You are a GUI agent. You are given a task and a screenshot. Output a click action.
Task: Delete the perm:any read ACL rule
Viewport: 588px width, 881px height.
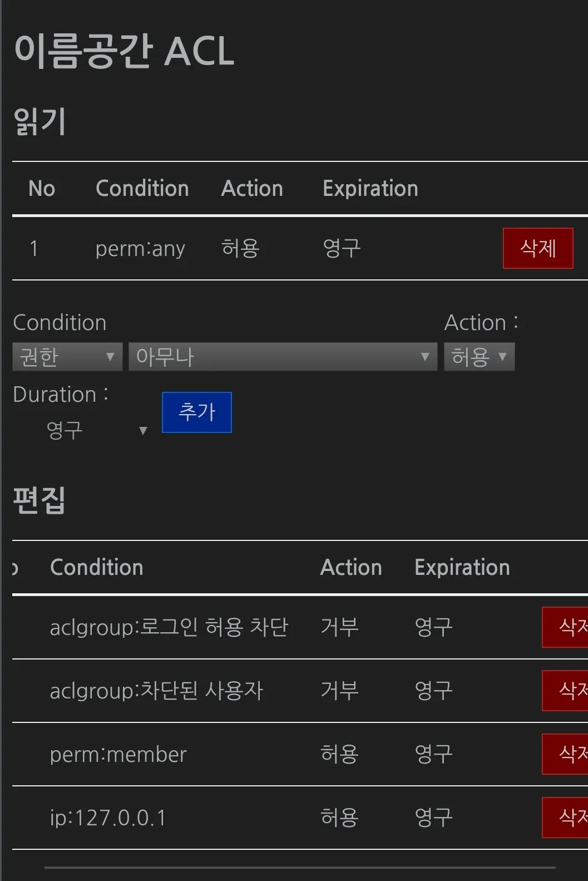pyautogui.click(x=537, y=248)
